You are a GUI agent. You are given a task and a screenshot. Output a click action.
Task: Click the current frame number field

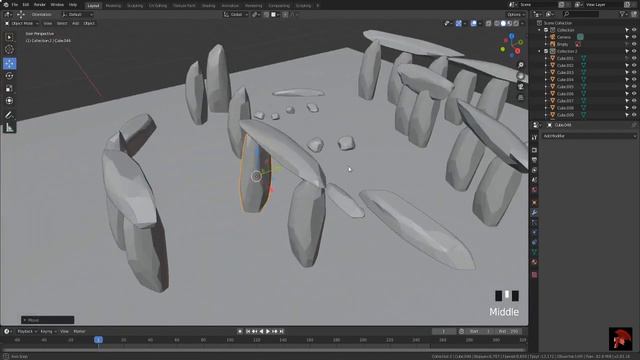tap(444, 331)
